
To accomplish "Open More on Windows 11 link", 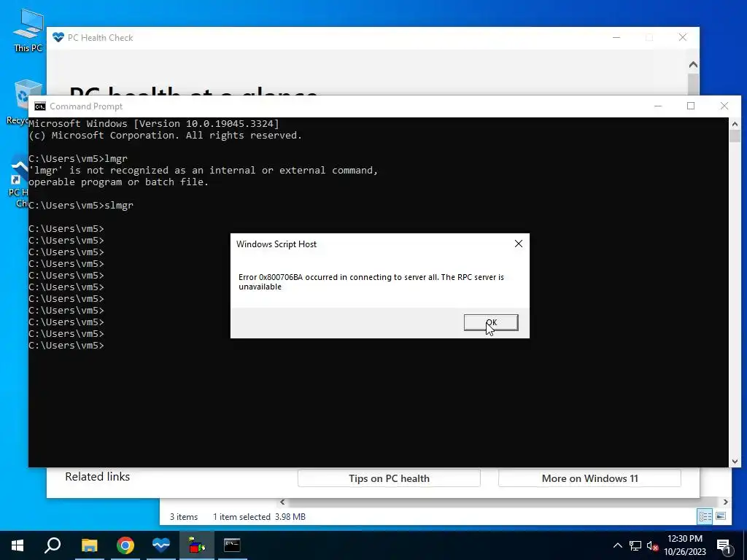I will click(589, 478).
